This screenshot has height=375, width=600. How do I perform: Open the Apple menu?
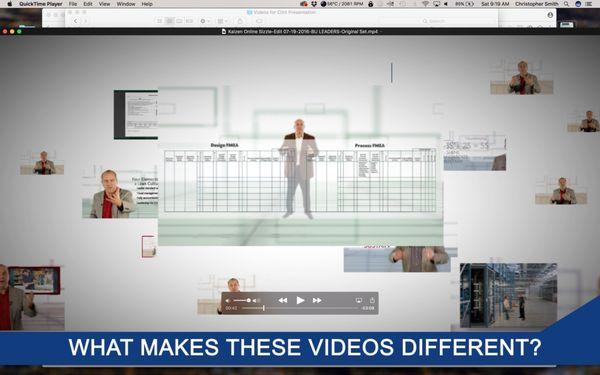point(9,4)
